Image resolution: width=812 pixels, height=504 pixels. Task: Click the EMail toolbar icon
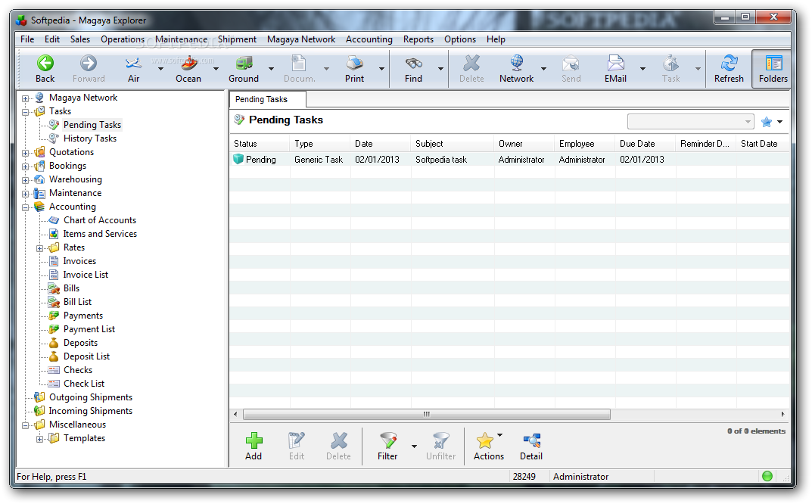click(x=615, y=64)
